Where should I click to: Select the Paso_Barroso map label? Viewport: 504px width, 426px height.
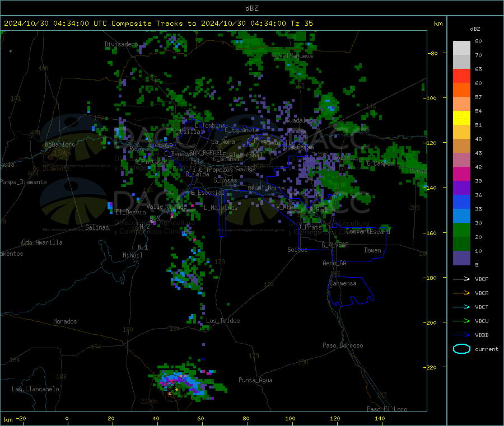pyautogui.click(x=343, y=345)
